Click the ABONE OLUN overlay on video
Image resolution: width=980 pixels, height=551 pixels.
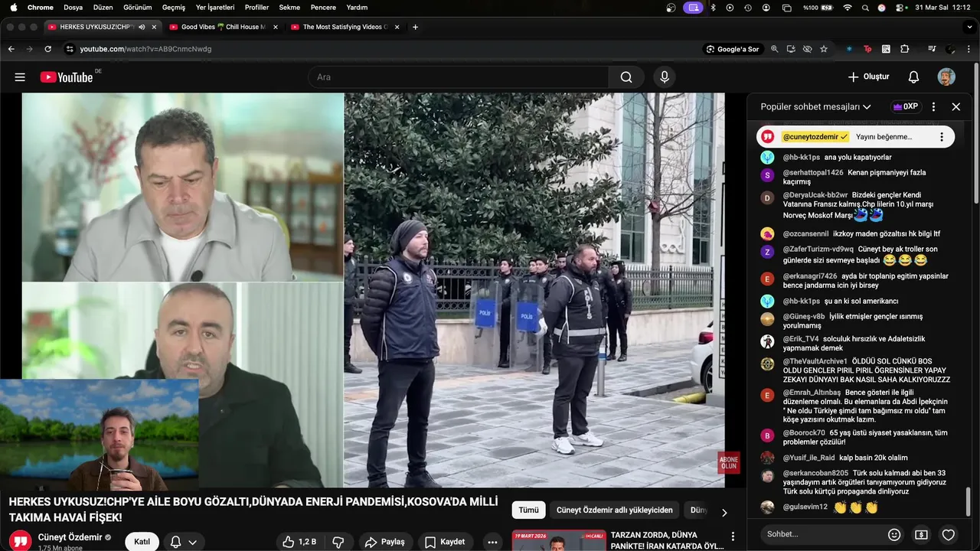click(x=728, y=462)
